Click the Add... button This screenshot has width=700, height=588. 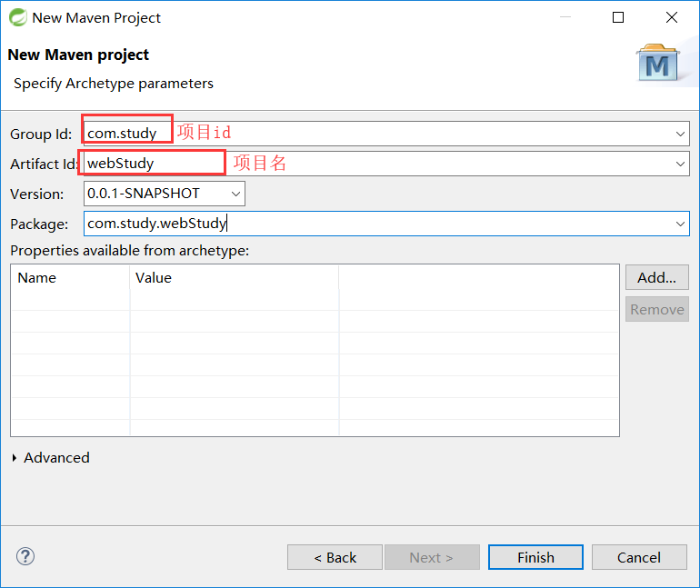pos(656,277)
